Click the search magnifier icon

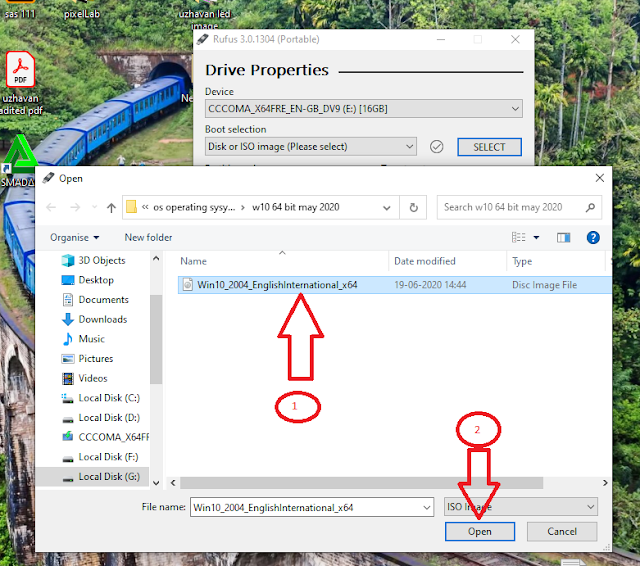coord(590,208)
